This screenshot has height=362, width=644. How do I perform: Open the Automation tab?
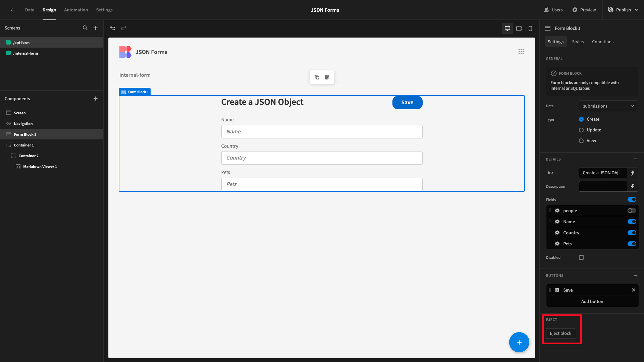point(76,10)
